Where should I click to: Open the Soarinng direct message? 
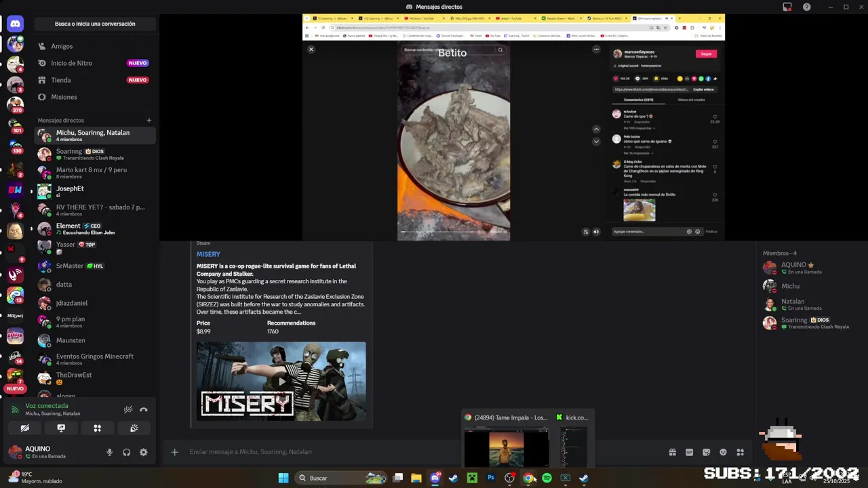point(95,155)
